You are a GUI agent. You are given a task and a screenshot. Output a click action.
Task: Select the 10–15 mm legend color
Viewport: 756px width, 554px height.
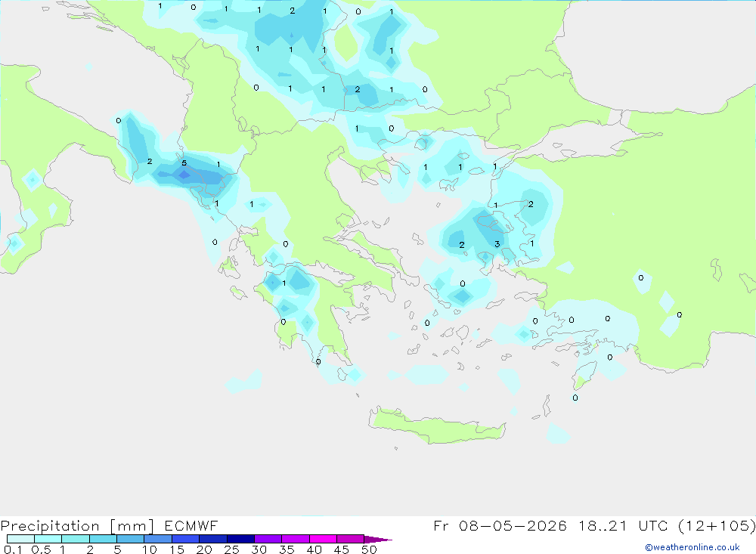158,539
